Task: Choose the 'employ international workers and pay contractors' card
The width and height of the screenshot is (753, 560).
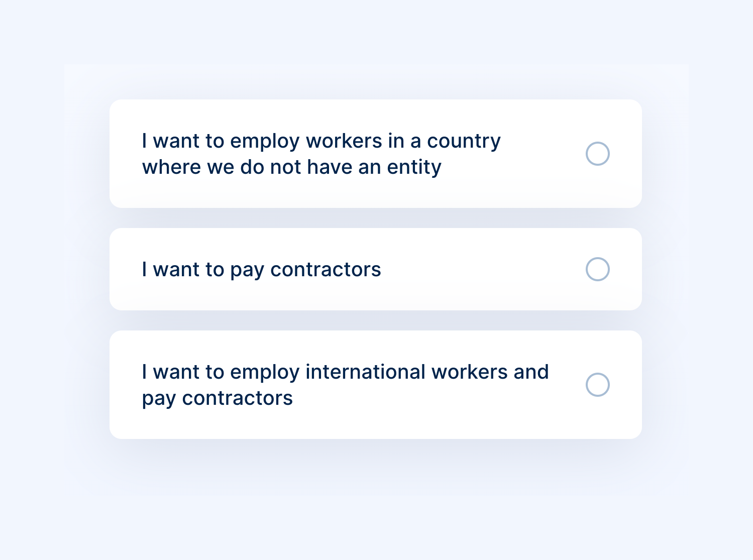Action: coord(375,384)
